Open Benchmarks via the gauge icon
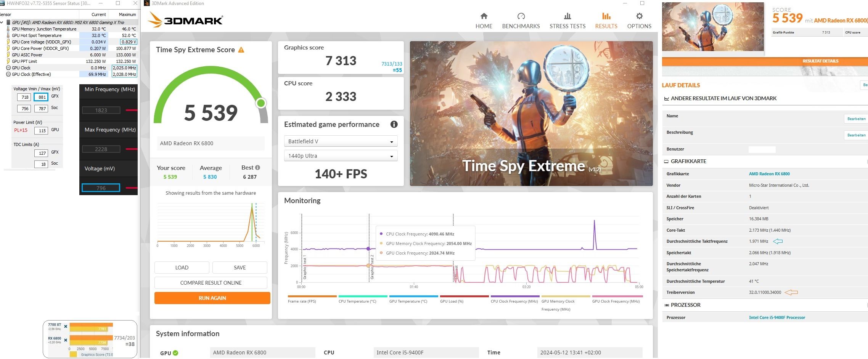 point(521,16)
